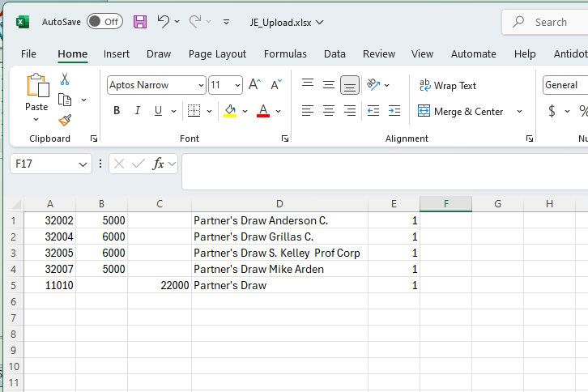Screen dimensions: 588x392
Task: Click the Search box
Action: click(x=545, y=22)
